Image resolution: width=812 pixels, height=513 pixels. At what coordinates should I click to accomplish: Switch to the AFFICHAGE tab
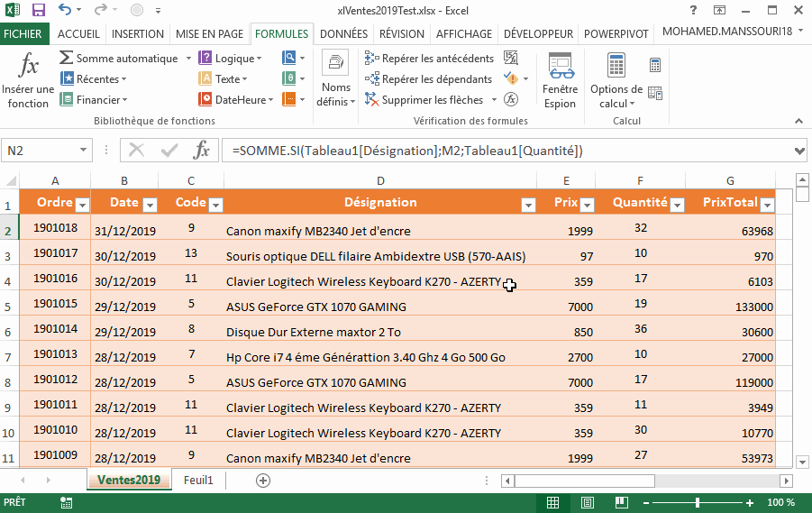[464, 33]
